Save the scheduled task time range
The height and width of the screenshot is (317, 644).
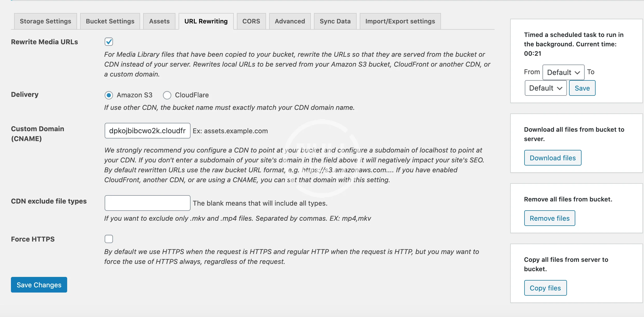point(582,88)
